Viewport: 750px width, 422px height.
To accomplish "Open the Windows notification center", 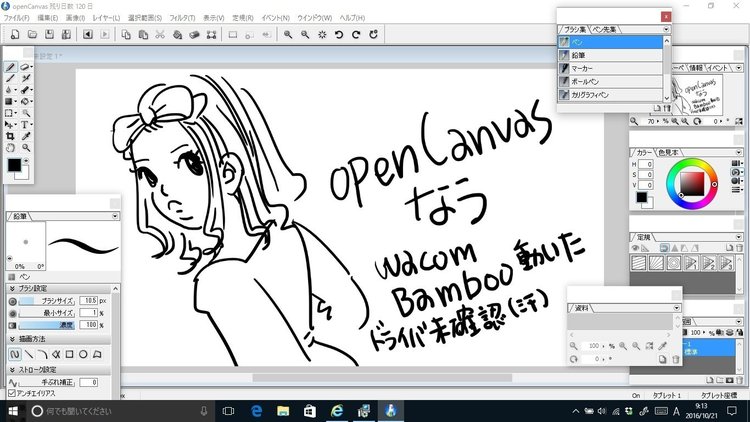I will 732,411.
